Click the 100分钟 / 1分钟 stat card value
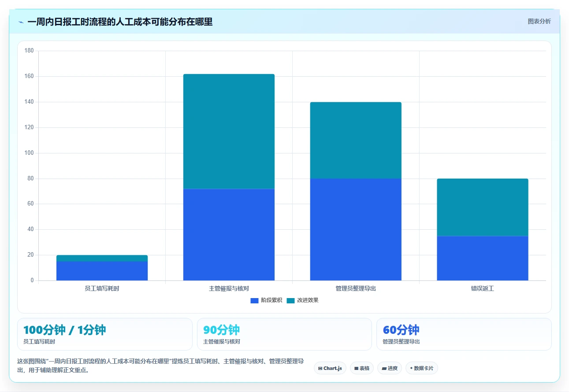 pyautogui.click(x=65, y=330)
